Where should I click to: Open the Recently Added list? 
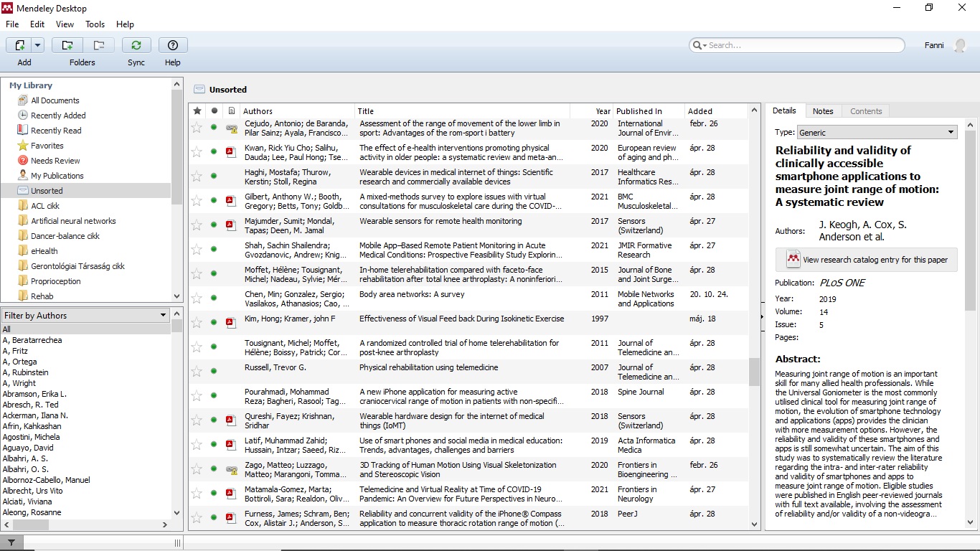click(x=58, y=116)
